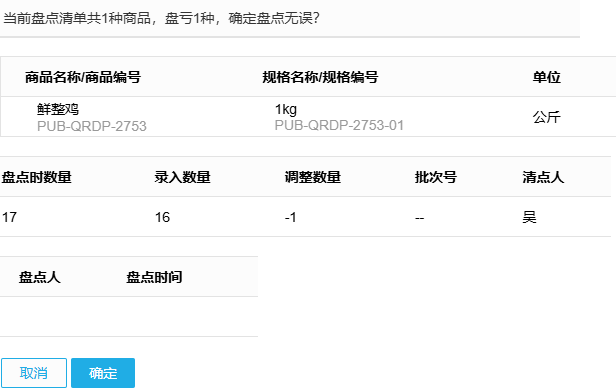Click 规格名称/规格编号 column header
Screen dimensions: 616x390
tap(320, 77)
